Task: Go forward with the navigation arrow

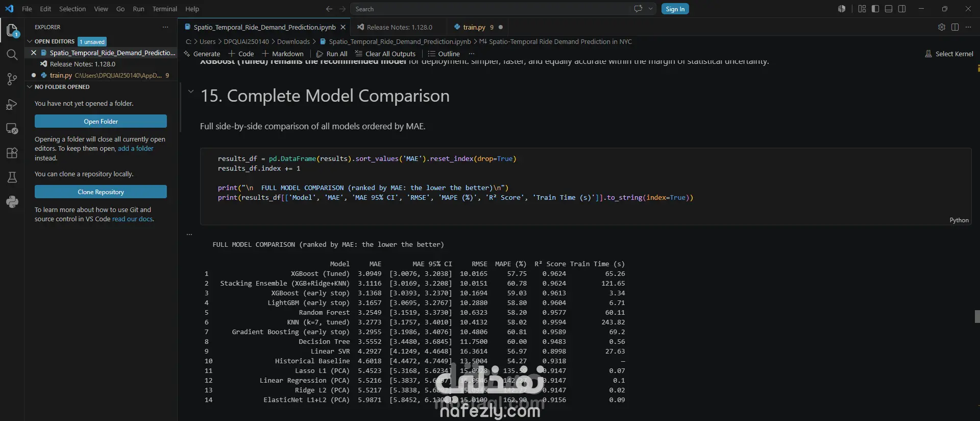Action: [342, 9]
